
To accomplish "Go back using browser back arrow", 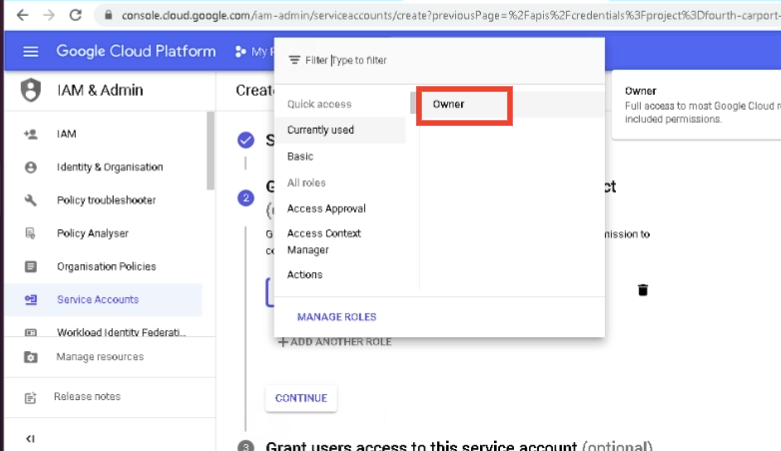I will click(x=22, y=15).
